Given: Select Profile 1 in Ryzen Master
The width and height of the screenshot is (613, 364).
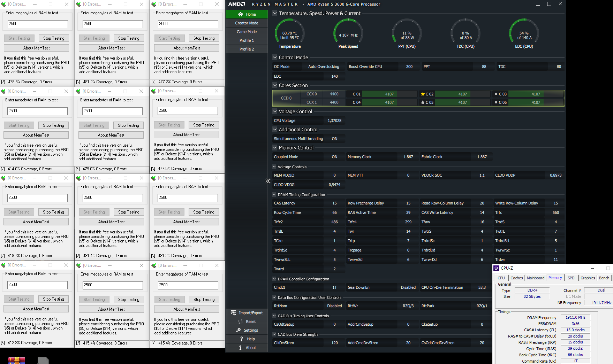Looking at the screenshot, I should pyautogui.click(x=247, y=40).
